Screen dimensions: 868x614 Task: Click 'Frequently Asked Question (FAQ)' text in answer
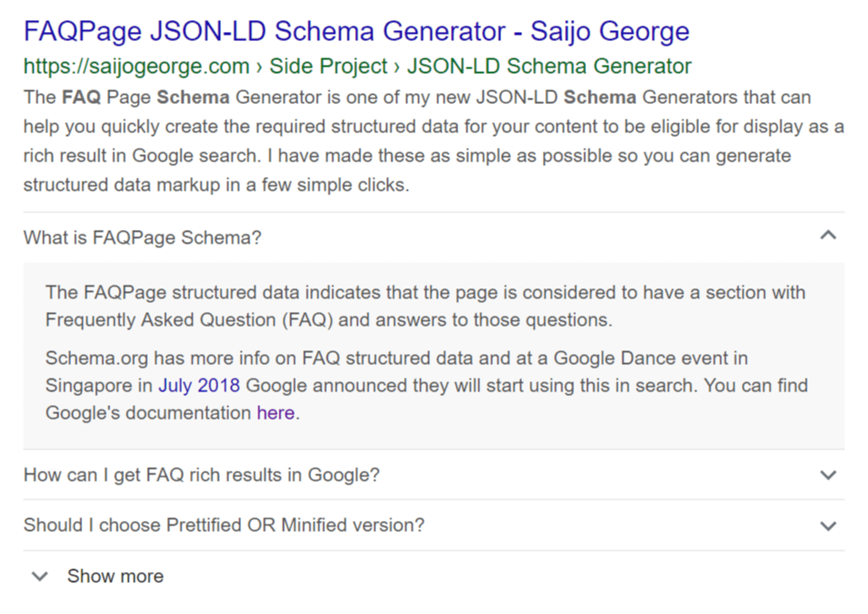(189, 319)
